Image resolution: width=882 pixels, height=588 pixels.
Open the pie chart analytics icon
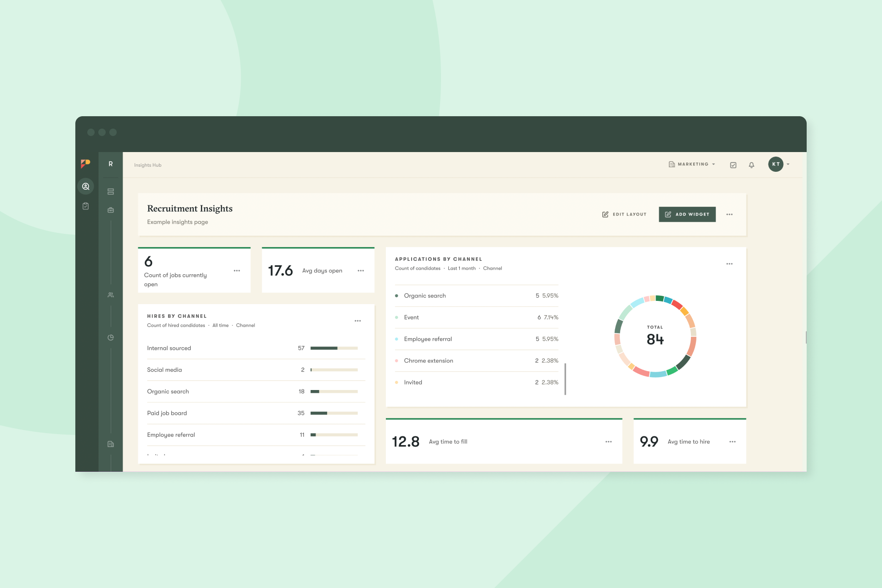click(110, 337)
